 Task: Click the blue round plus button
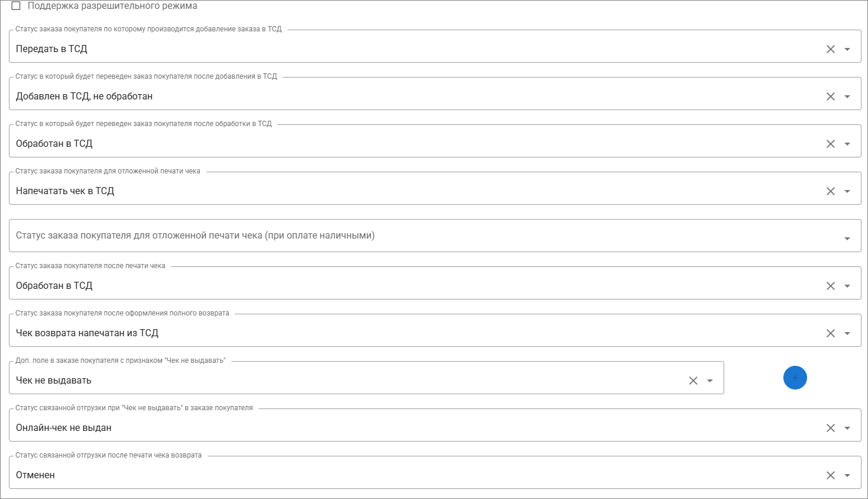[795, 378]
